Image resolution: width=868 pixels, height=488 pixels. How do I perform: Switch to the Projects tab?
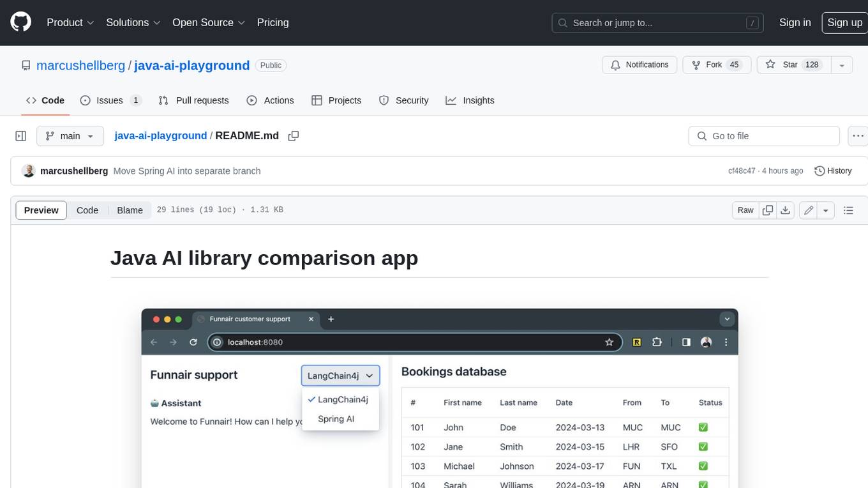tap(336, 100)
